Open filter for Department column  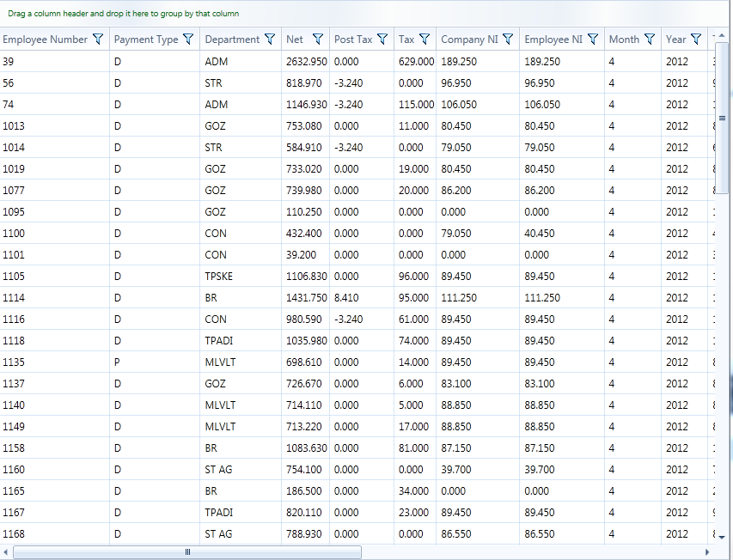(x=270, y=40)
